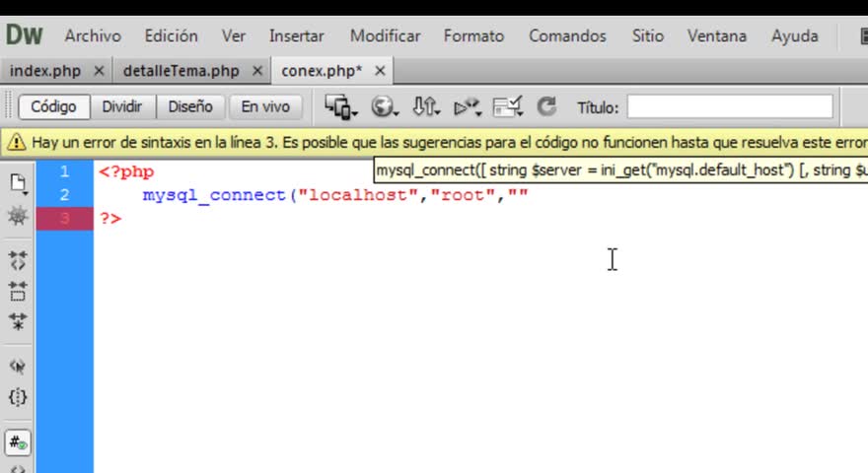
Task: Click the Dreamweaver Dw logo
Action: 24,34
